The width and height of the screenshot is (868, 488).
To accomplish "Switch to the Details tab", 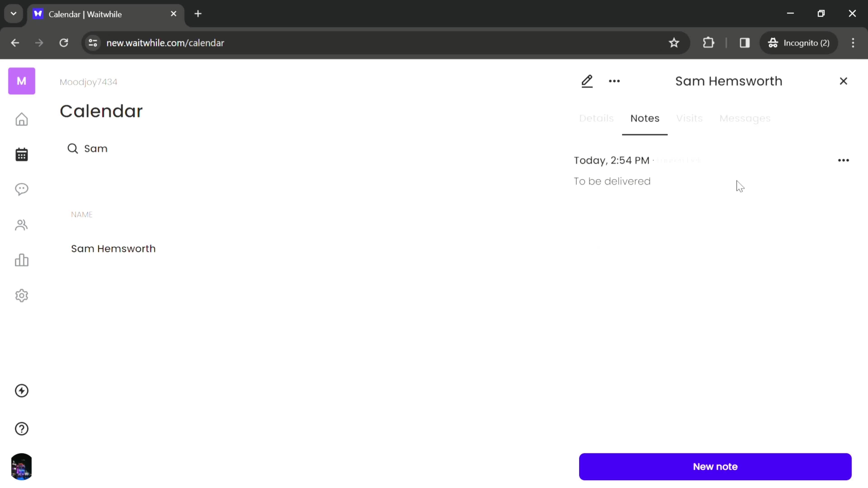I will [596, 118].
